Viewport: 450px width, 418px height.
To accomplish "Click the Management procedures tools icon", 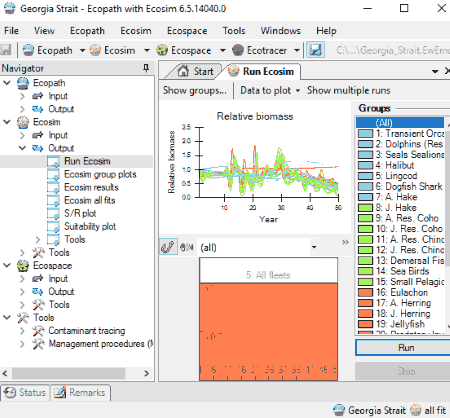I will (38, 344).
